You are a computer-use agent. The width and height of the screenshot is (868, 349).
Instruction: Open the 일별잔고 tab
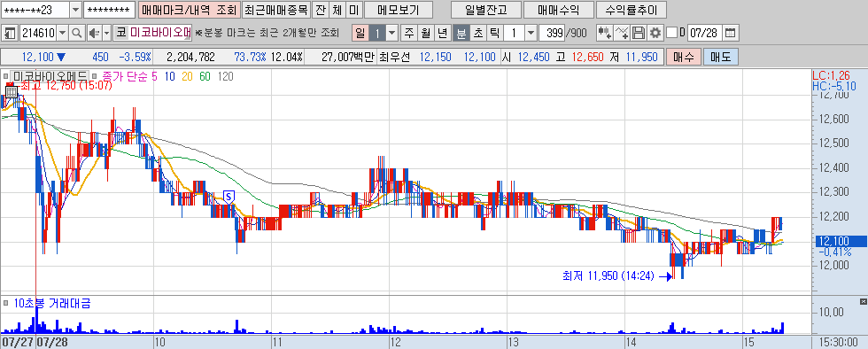[485, 10]
